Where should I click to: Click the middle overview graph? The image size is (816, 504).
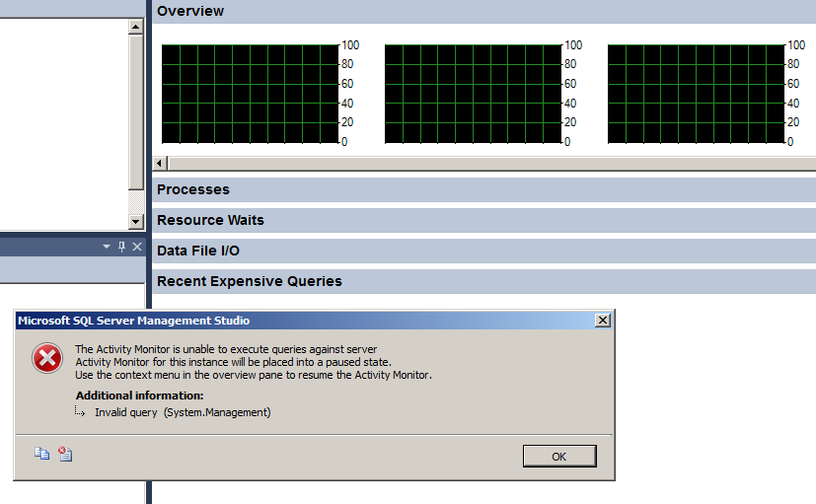click(473, 94)
